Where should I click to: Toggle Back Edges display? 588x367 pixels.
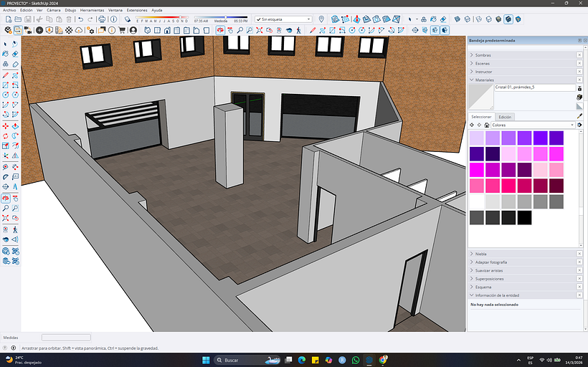468,19
